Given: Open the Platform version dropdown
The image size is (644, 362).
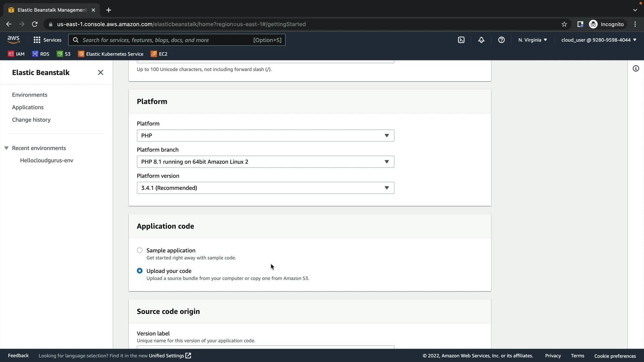Looking at the screenshot, I should (265, 188).
